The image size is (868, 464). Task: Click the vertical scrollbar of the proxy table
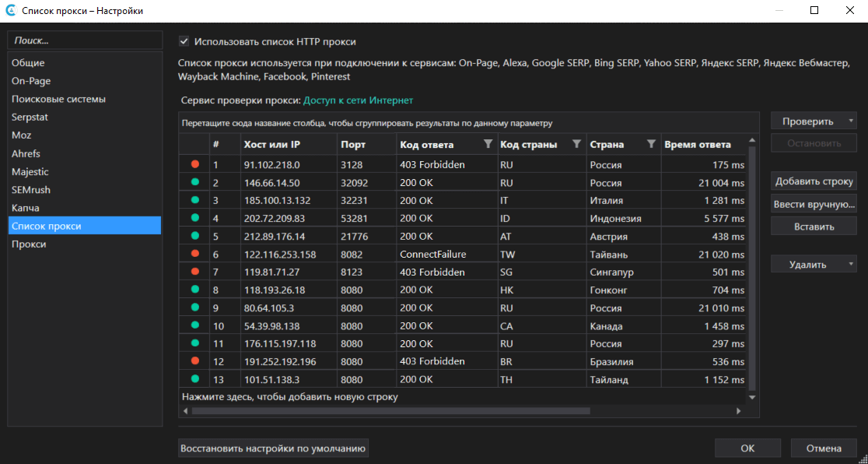point(752,269)
